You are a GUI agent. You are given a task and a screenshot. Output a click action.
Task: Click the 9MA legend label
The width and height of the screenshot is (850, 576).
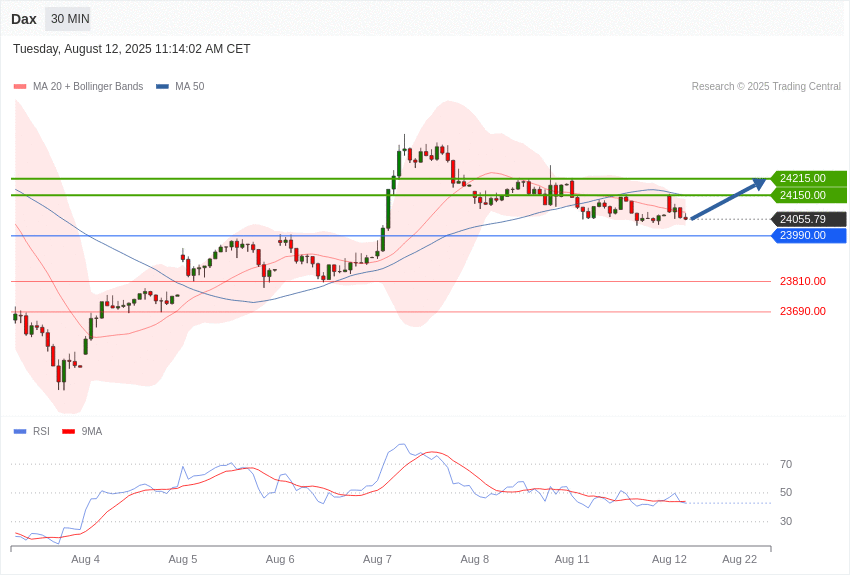[92, 431]
